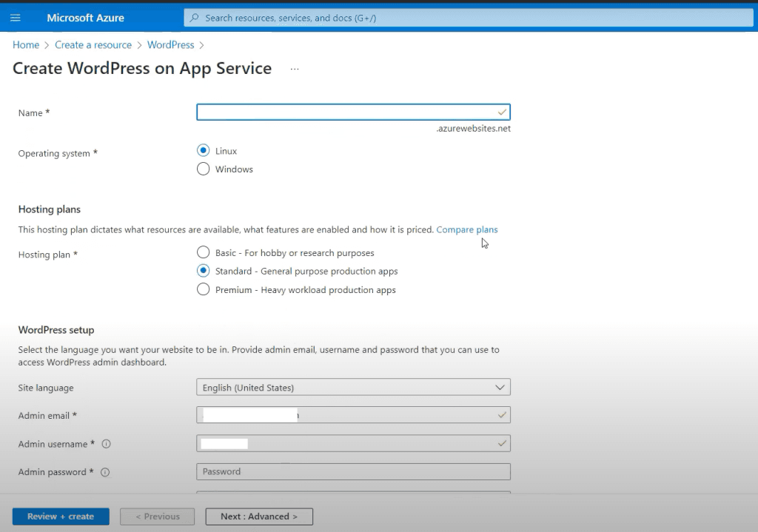Screen dimensions: 758x532
Task: Choose the Premium hosting plan
Action: tap(203, 289)
